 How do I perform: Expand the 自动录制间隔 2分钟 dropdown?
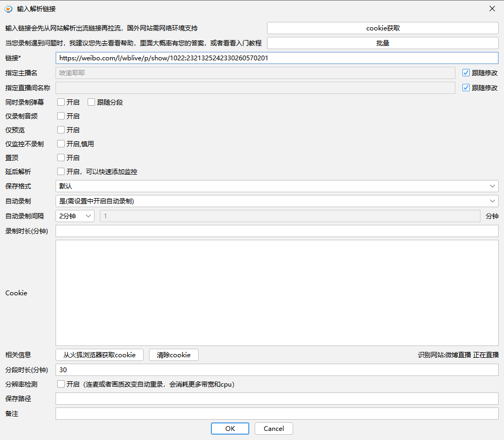(x=75, y=216)
